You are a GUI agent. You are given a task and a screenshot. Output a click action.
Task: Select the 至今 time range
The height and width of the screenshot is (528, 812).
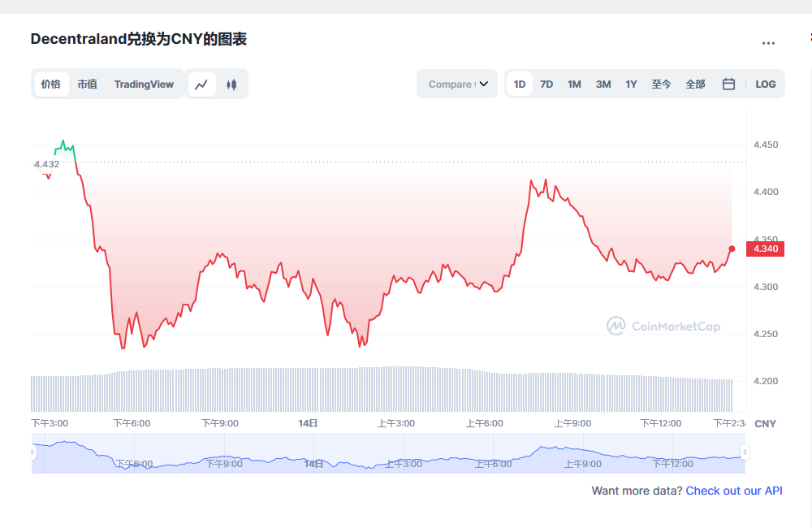[661, 84]
